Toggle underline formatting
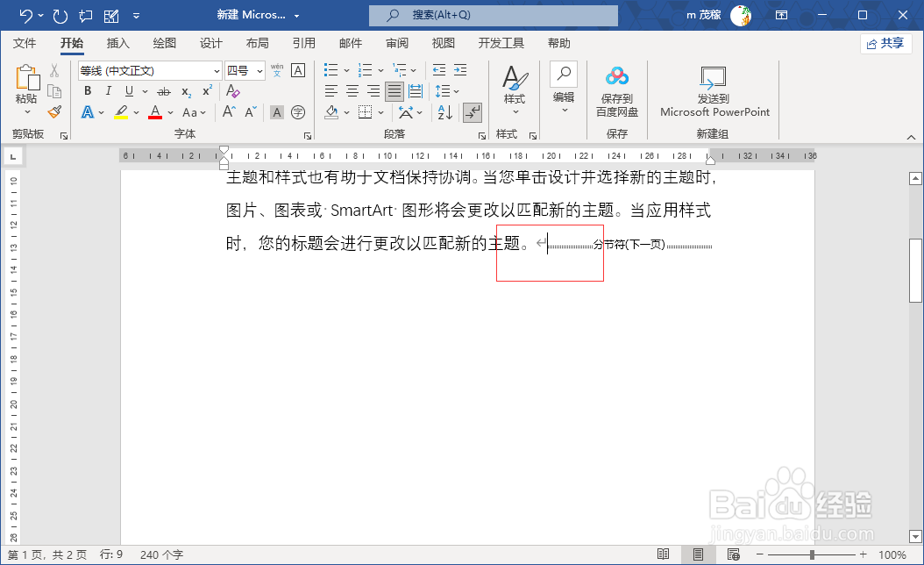Image resolution: width=924 pixels, height=565 pixels. pyautogui.click(x=129, y=91)
